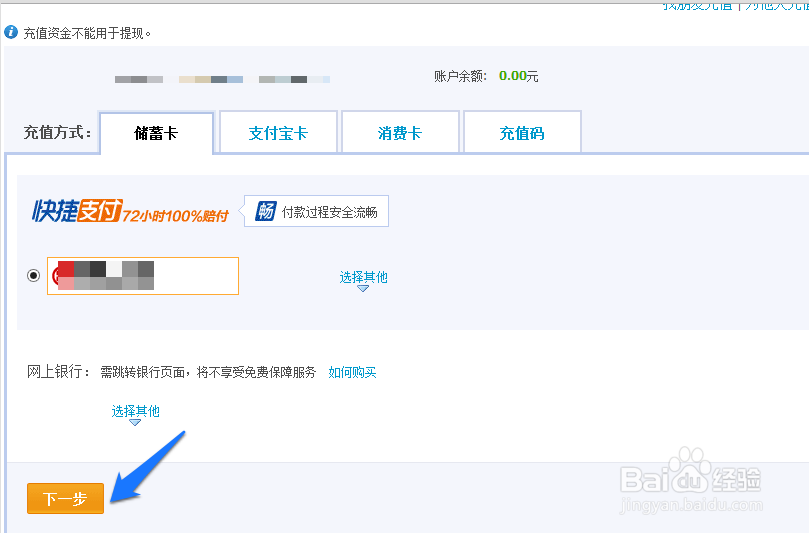The height and width of the screenshot is (533, 809).
Task: Switch to the 消费卡 tab
Action: point(400,133)
